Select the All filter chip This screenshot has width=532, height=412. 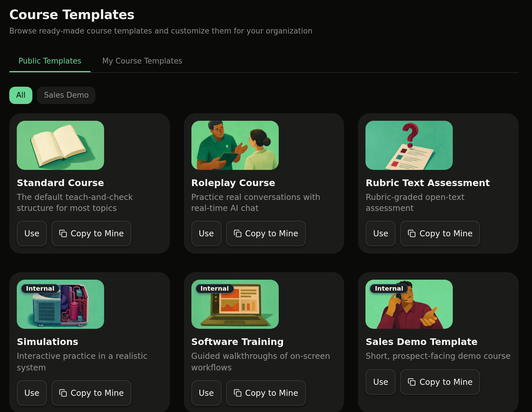21,95
